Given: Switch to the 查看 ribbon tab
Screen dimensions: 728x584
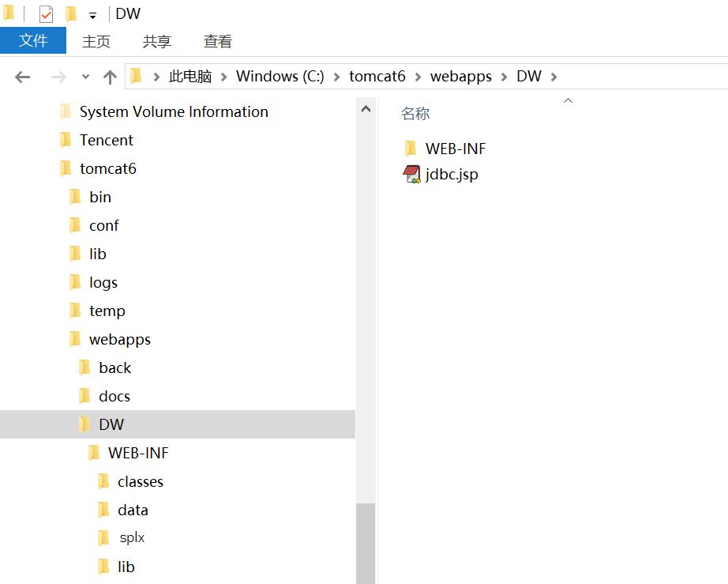Looking at the screenshot, I should 218,41.
